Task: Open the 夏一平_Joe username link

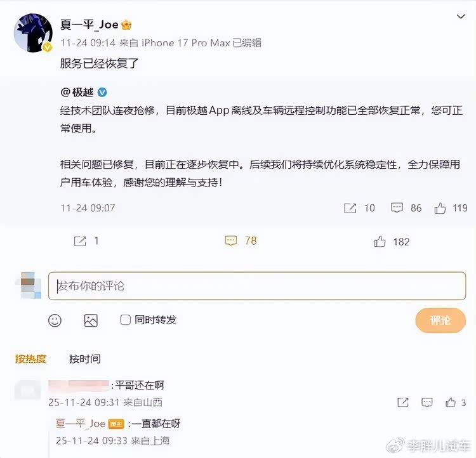Action: click(x=89, y=24)
